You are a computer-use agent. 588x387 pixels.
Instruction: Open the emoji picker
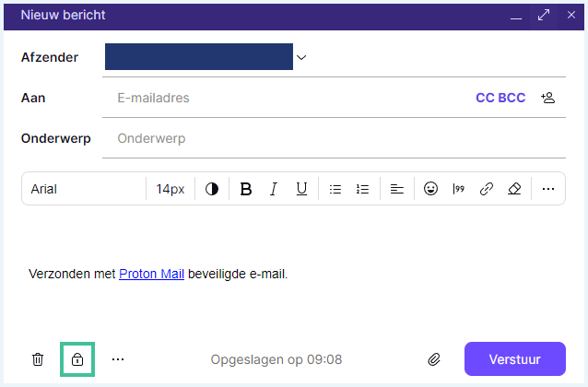point(430,189)
